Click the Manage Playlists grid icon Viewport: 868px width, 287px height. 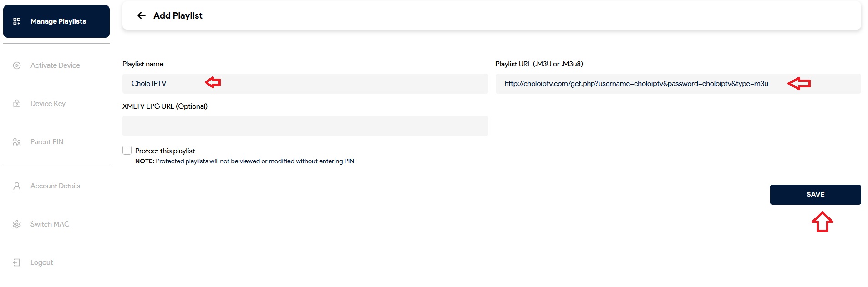17,21
